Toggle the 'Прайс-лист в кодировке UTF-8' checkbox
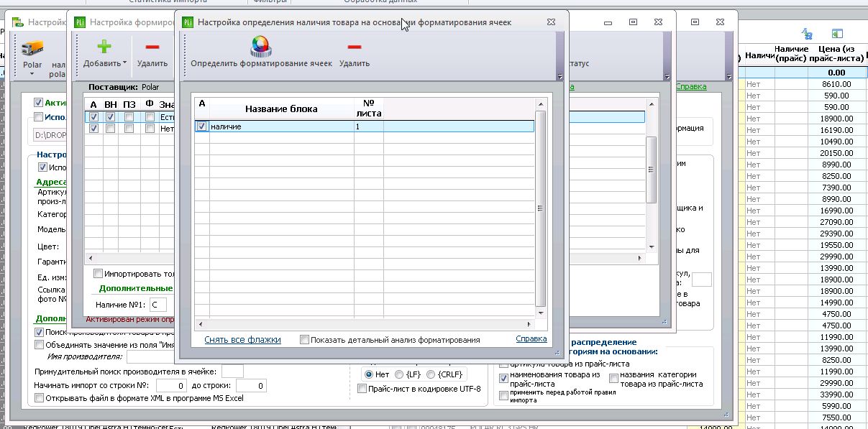868x429 pixels. (362, 389)
